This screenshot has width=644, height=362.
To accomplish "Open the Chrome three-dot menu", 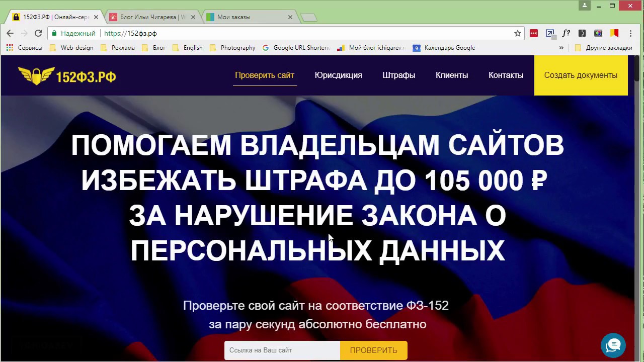I will pyautogui.click(x=630, y=33).
